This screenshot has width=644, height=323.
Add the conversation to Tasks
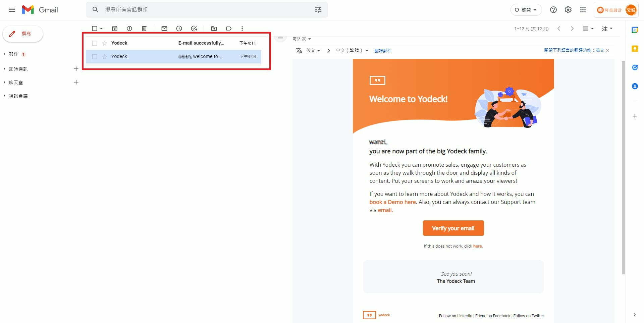pyautogui.click(x=194, y=29)
